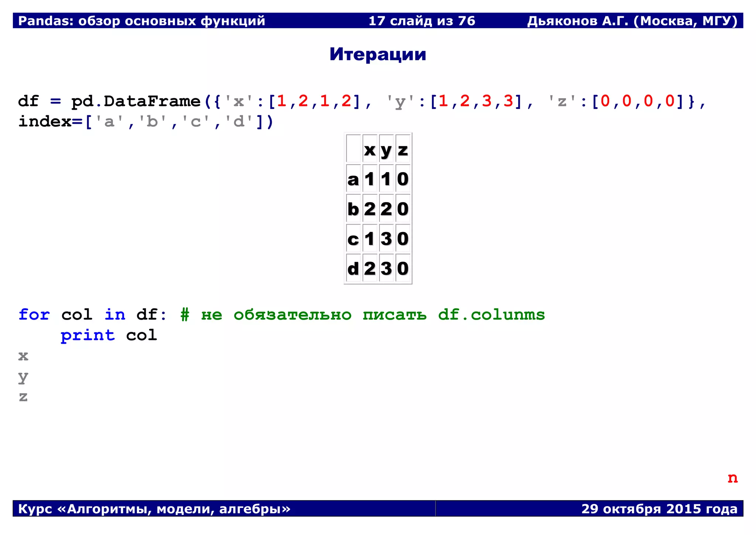Screen dimensions: 756x535
Task: Click the row label "a" in the table
Action: tap(353, 180)
